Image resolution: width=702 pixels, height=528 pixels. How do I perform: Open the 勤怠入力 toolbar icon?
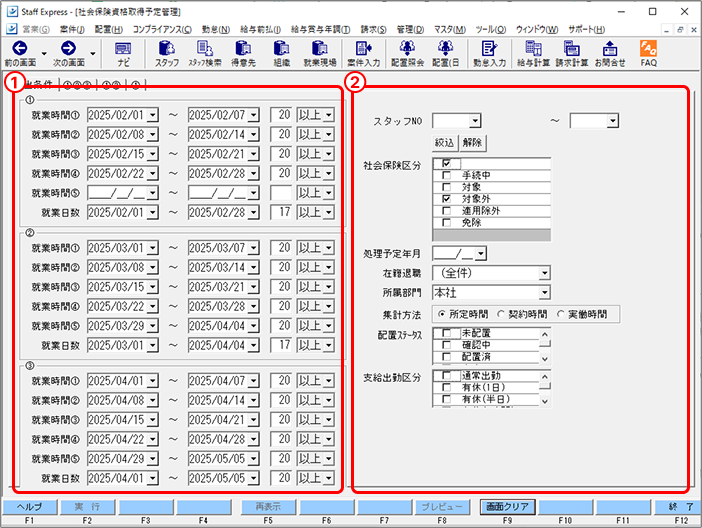coord(489,48)
